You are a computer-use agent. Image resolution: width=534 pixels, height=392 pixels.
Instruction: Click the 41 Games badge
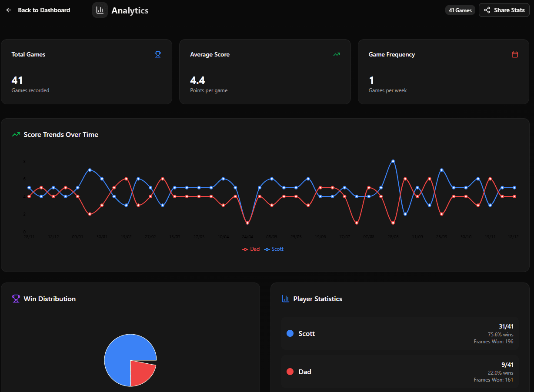coord(460,10)
